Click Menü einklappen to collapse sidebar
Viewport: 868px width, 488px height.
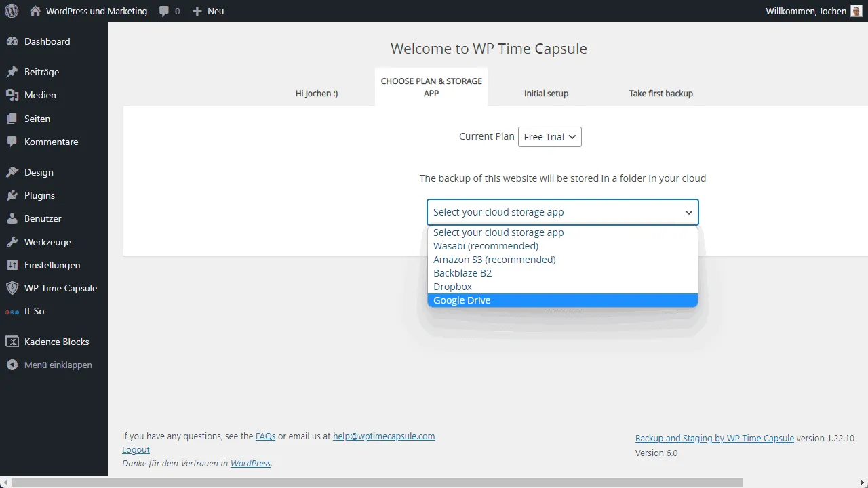[x=58, y=365]
